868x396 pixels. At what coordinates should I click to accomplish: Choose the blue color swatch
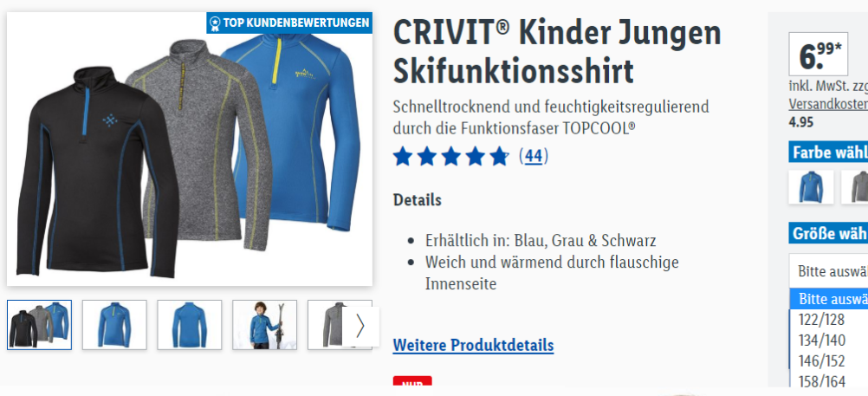(811, 187)
